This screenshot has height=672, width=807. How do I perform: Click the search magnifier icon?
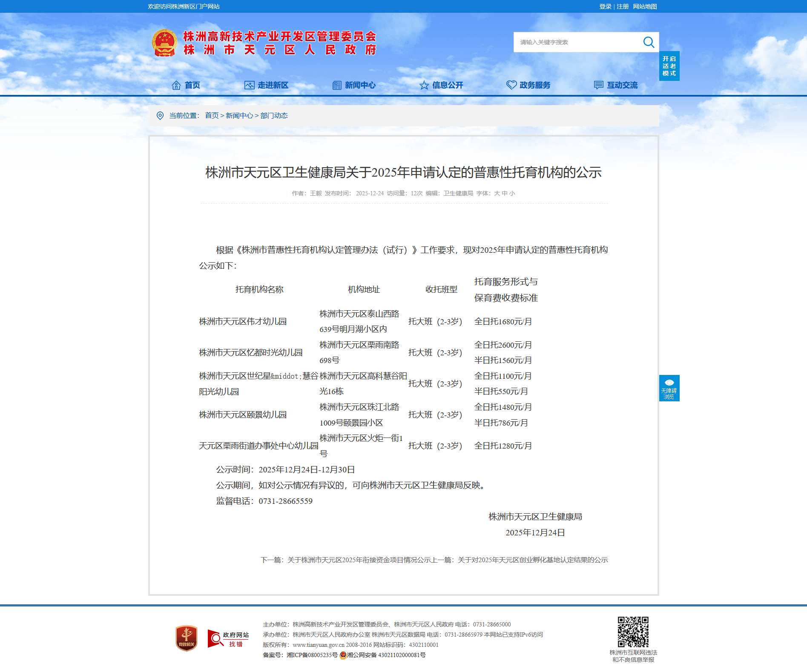pyautogui.click(x=648, y=42)
